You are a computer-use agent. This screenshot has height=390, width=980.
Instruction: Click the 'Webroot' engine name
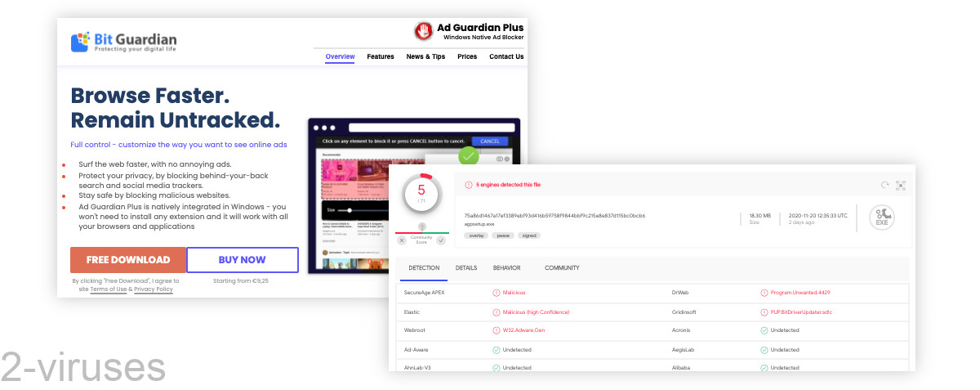pos(414,330)
